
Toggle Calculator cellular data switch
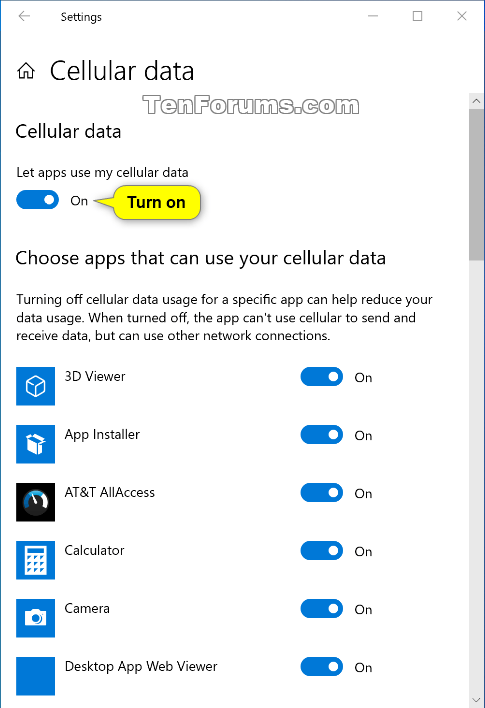(x=322, y=551)
